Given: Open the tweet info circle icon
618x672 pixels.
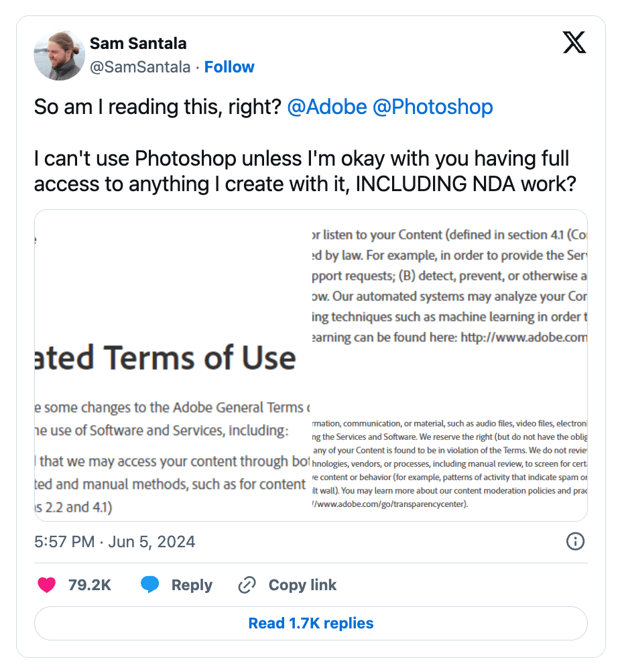Looking at the screenshot, I should coord(575,541).
